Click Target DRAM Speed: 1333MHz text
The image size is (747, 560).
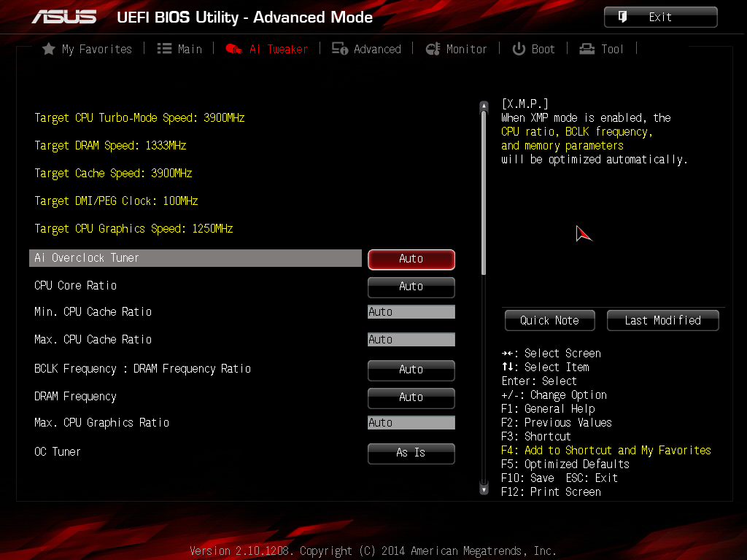[x=110, y=146]
